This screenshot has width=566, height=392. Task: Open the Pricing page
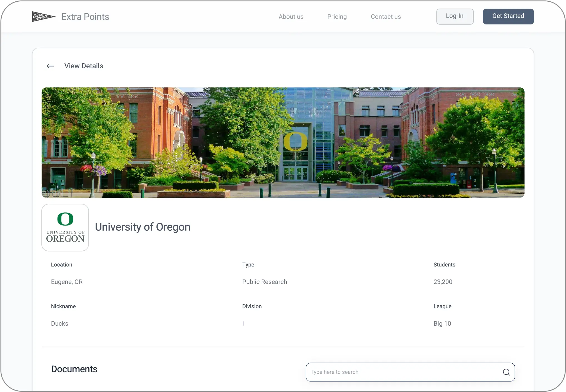pyautogui.click(x=337, y=17)
